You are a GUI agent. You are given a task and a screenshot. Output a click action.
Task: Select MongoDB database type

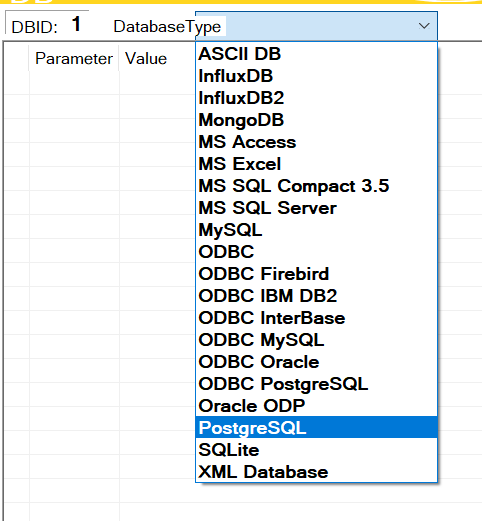316,120
